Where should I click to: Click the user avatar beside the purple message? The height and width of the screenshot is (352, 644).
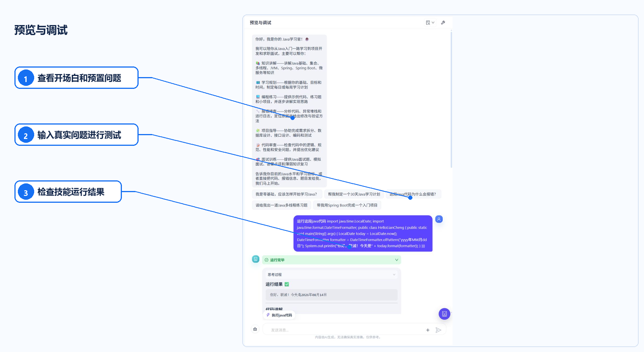[x=439, y=219]
